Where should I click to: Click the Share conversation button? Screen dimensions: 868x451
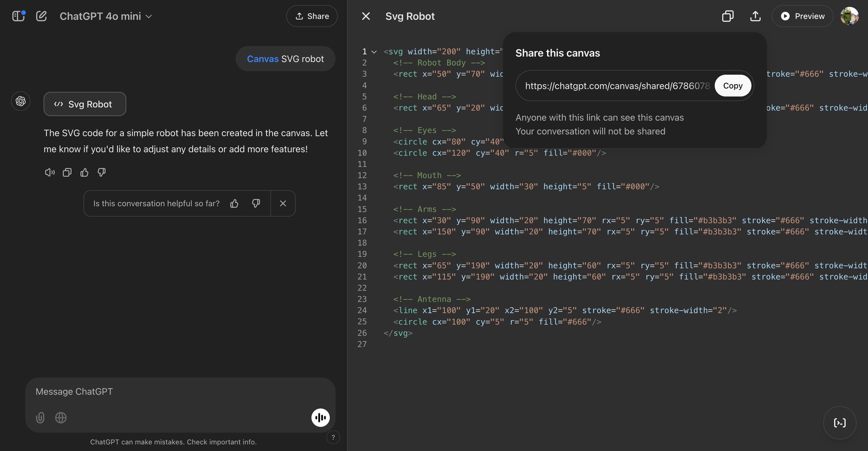point(312,16)
